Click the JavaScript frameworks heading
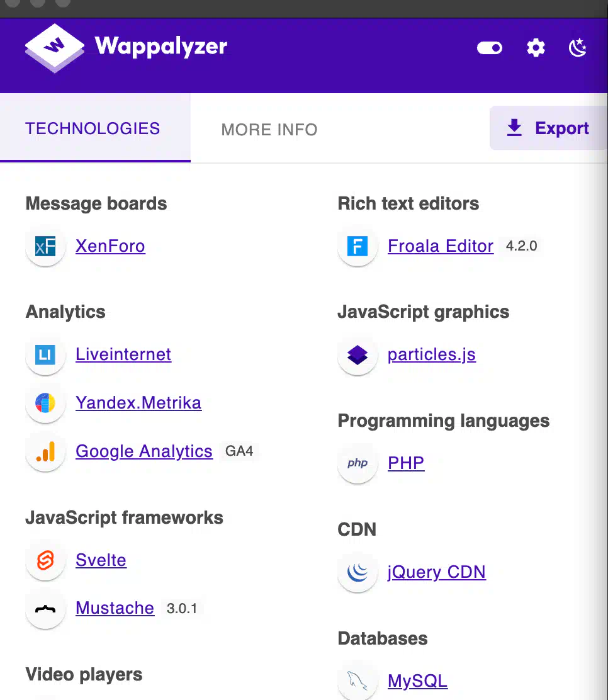The height and width of the screenshot is (700, 608). point(124,518)
